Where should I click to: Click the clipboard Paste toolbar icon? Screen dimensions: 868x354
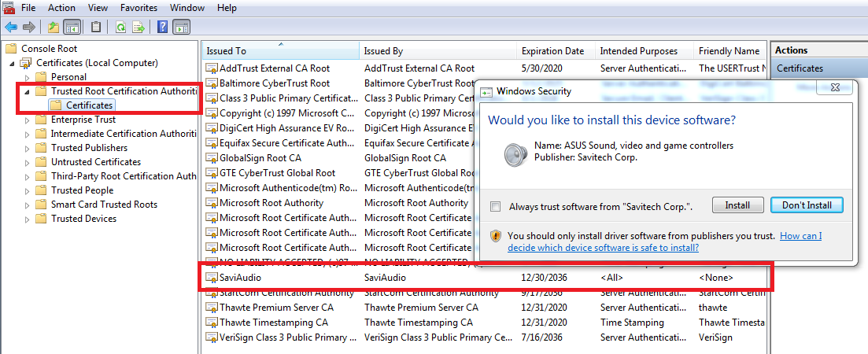click(x=96, y=27)
